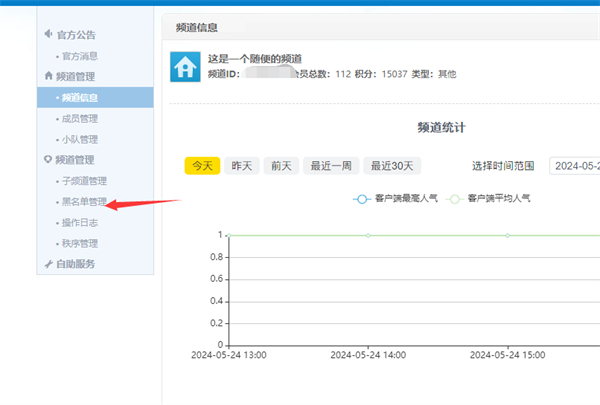Click the 积分: 15037 text
This screenshot has height=405, width=600.
pos(381,74)
